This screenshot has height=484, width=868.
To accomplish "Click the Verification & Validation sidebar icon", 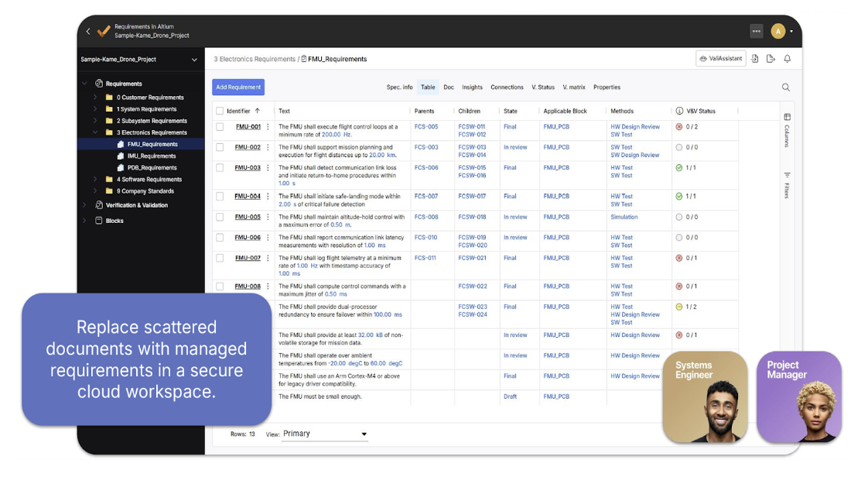I will click(x=99, y=205).
